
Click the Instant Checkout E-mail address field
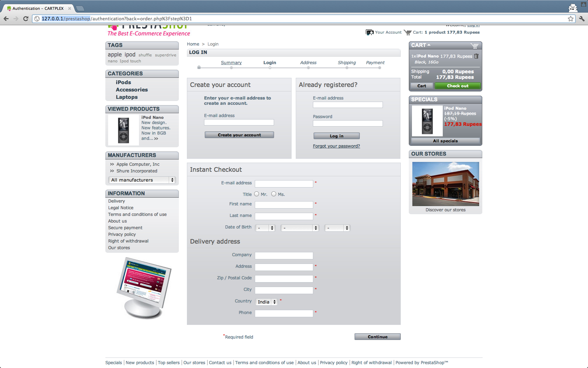coord(284,184)
